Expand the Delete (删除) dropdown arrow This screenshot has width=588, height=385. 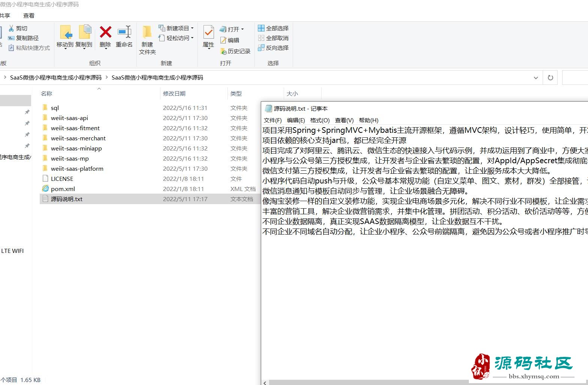point(105,49)
